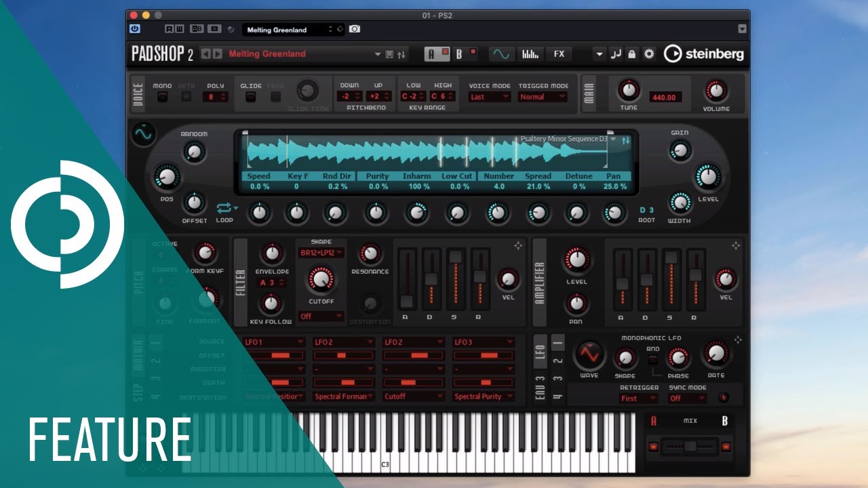Take a snapshot with the camera icon
Image resolution: width=868 pixels, height=488 pixels.
[x=354, y=29]
